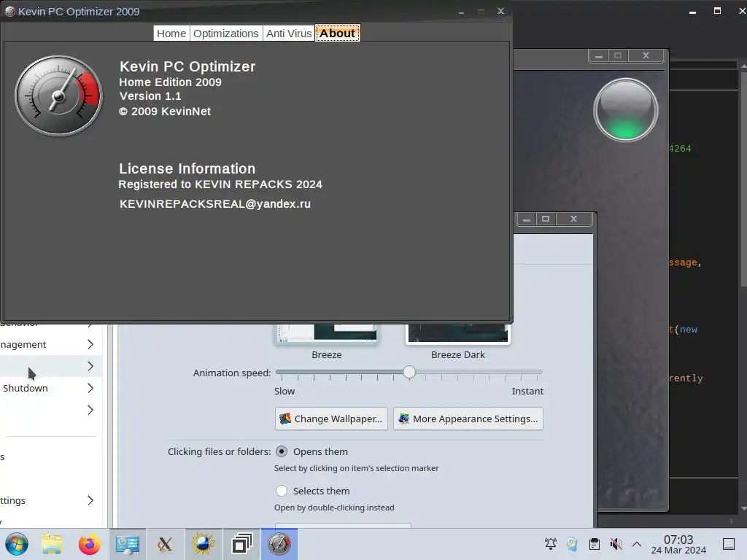Click the 'Slow' slider label
The image size is (747, 560).
pos(285,391)
